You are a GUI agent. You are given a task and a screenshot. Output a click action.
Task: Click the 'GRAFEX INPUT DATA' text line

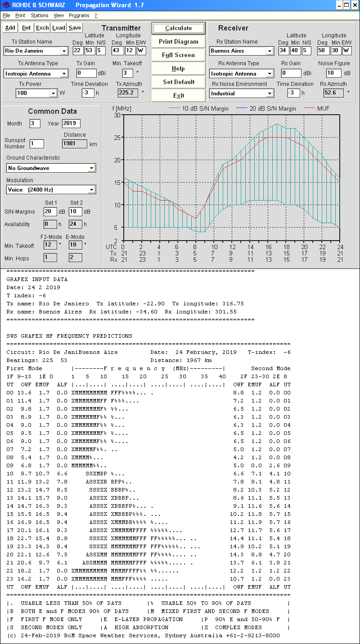[x=37, y=279]
